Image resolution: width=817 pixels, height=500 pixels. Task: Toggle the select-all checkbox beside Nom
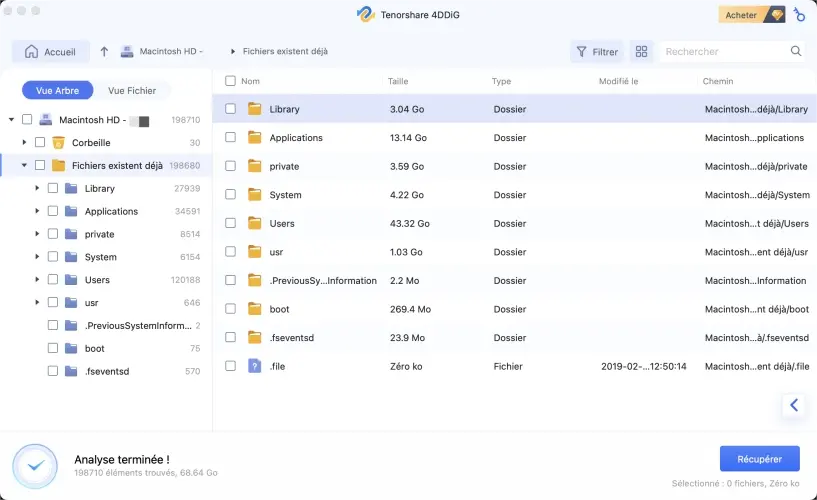click(x=231, y=81)
